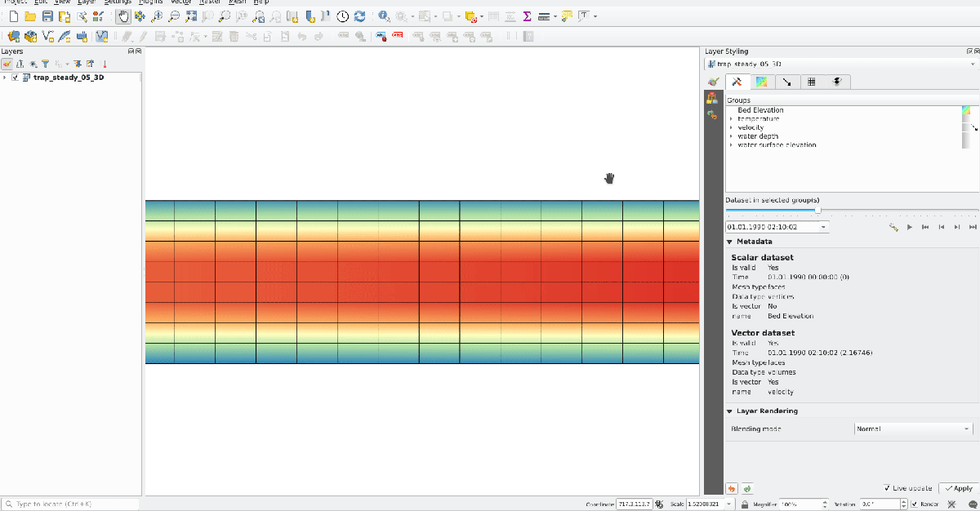Open the Blending mode dropdown
The height and width of the screenshot is (511, 980).
pos(914,429)
